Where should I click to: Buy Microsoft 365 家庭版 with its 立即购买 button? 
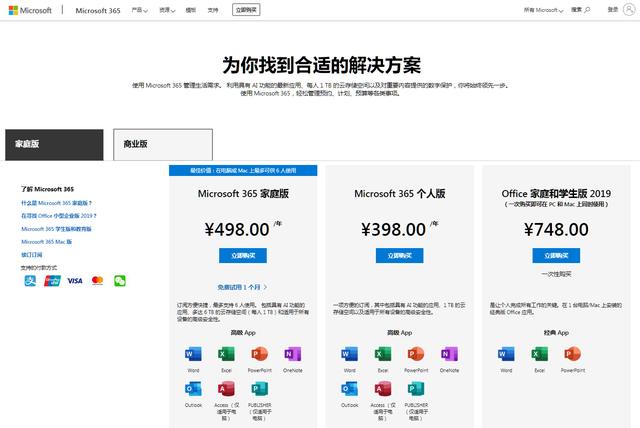243,255
